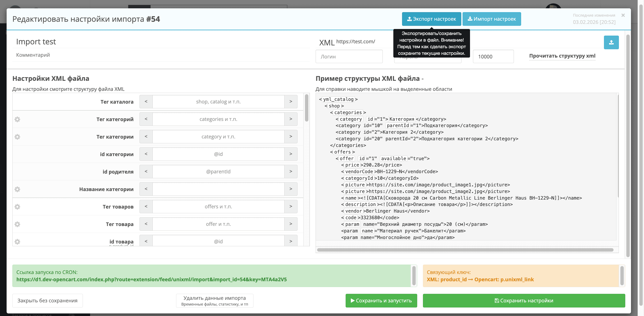
Task: Click highlighted categories tag in XML example
Action: point(348,112)
